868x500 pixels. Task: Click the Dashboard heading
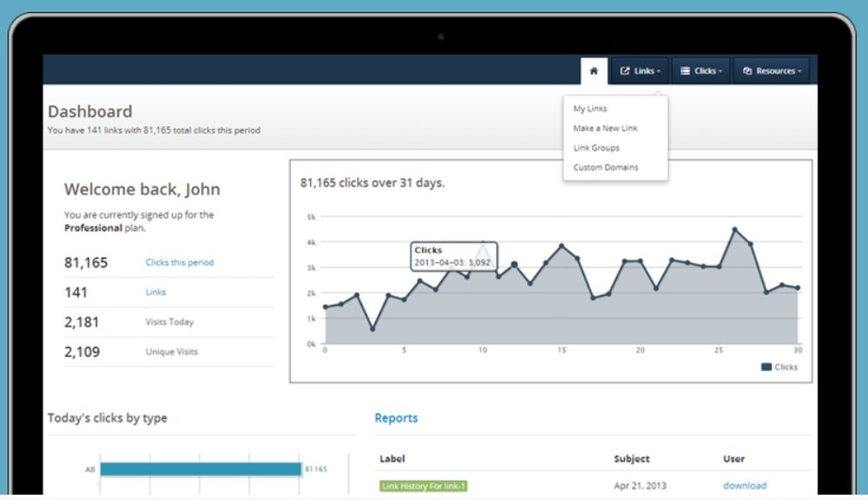90,111
